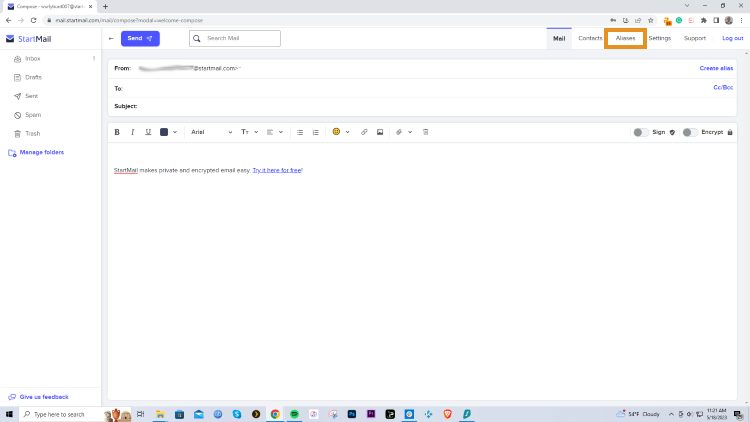Insert a numbered list
The width and height of the screenshot is (750, 422).
tap(316, 132)
